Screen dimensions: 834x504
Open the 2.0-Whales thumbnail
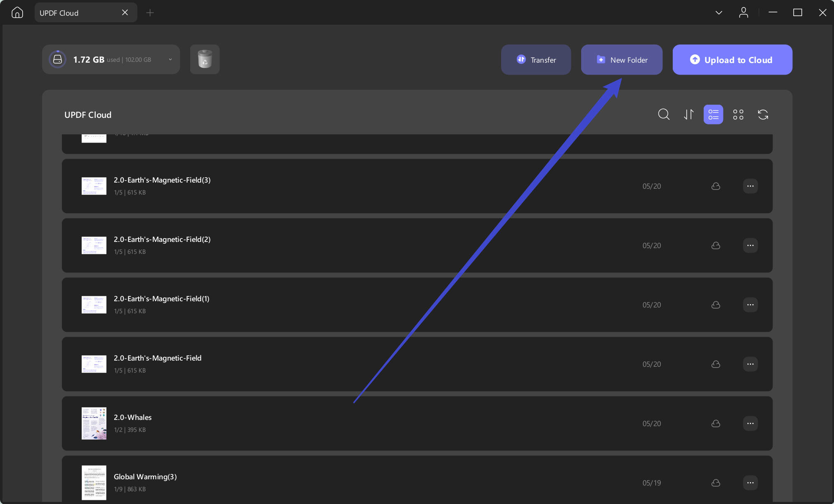94,424
